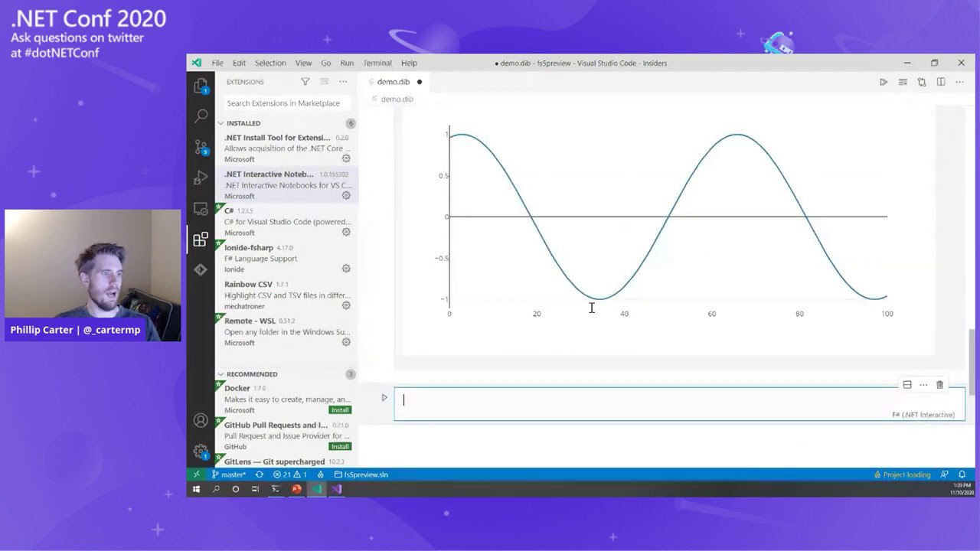Open the GitLens view in activity bar

pyautogui.click(x=201, y=269)
